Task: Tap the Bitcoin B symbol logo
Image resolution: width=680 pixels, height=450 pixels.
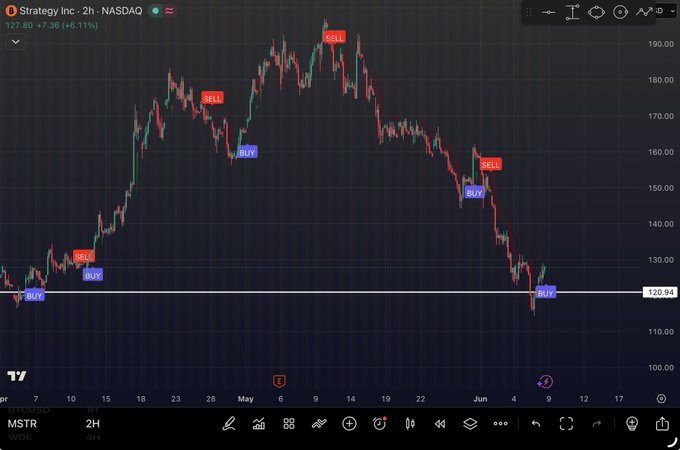Action: [x=11, y=11]
